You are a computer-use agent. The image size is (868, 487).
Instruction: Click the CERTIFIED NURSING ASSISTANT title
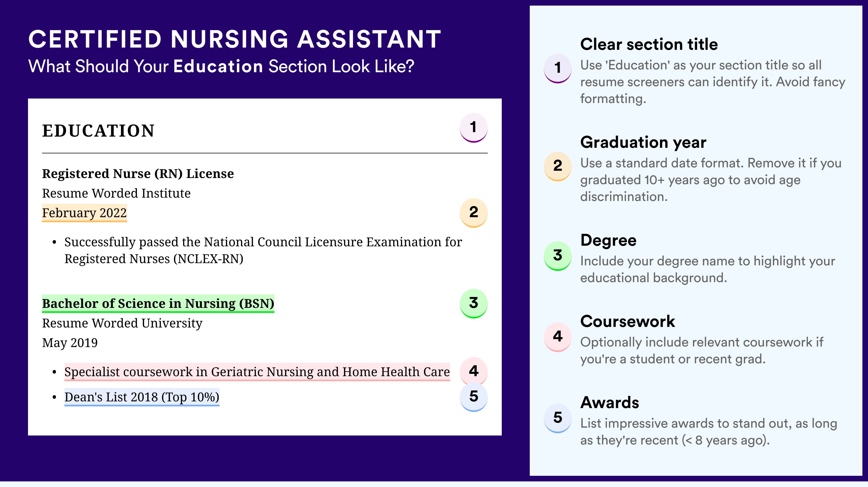coord(235,39)
